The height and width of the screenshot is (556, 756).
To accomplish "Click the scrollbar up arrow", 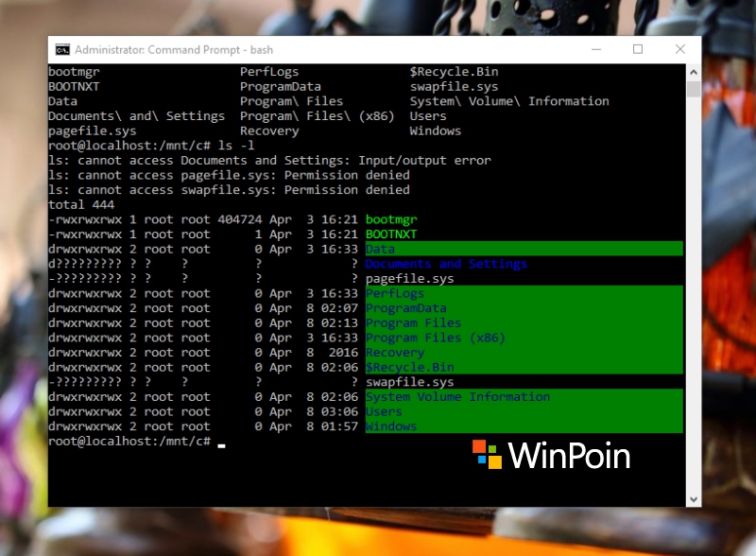I will pos(694,72).
